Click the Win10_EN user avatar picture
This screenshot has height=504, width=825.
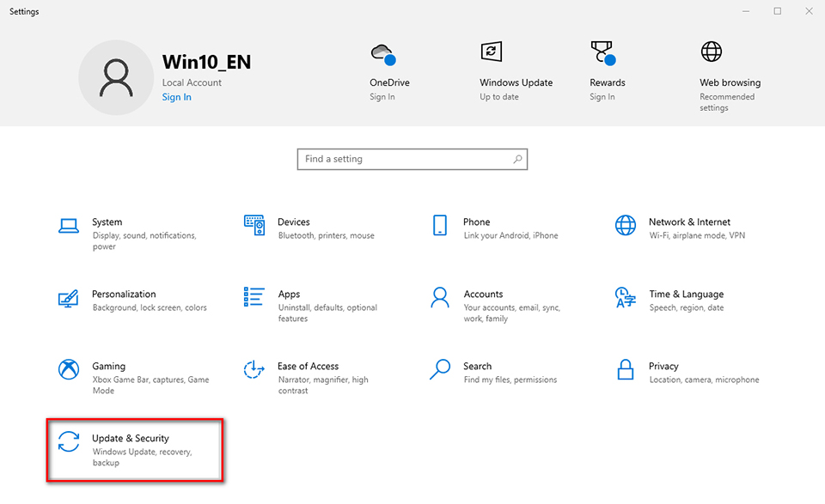tap(116, 78)
